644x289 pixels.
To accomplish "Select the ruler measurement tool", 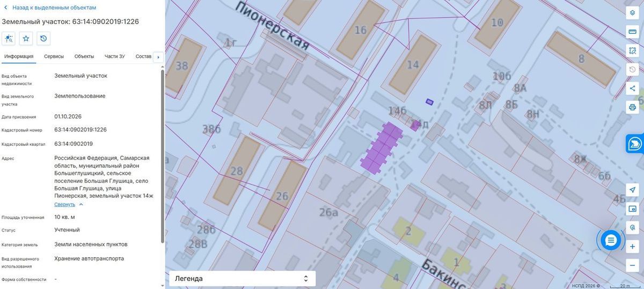I will 632,32.
